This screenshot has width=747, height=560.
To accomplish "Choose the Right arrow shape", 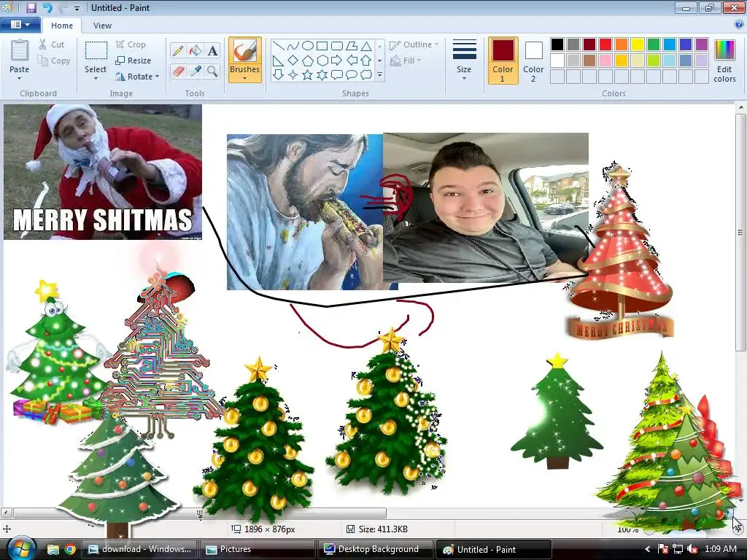I will [337, 61].
